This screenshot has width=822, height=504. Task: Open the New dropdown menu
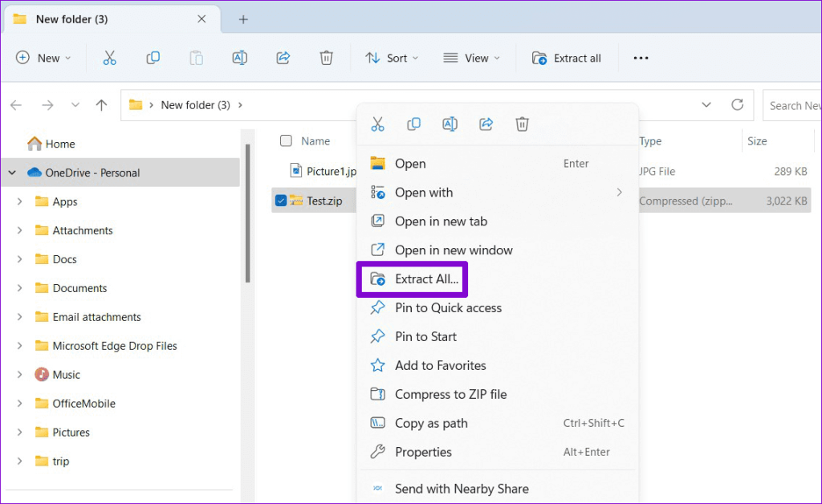[x=43, y=58]
